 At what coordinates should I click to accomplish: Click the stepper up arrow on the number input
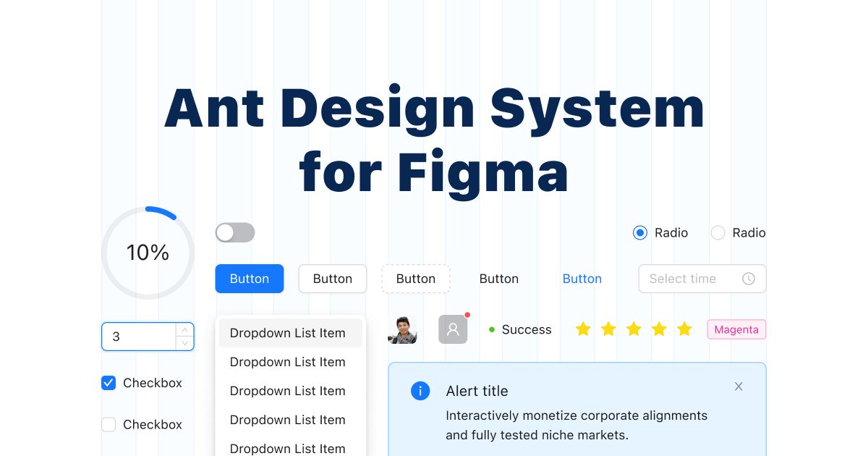(184, 330)
